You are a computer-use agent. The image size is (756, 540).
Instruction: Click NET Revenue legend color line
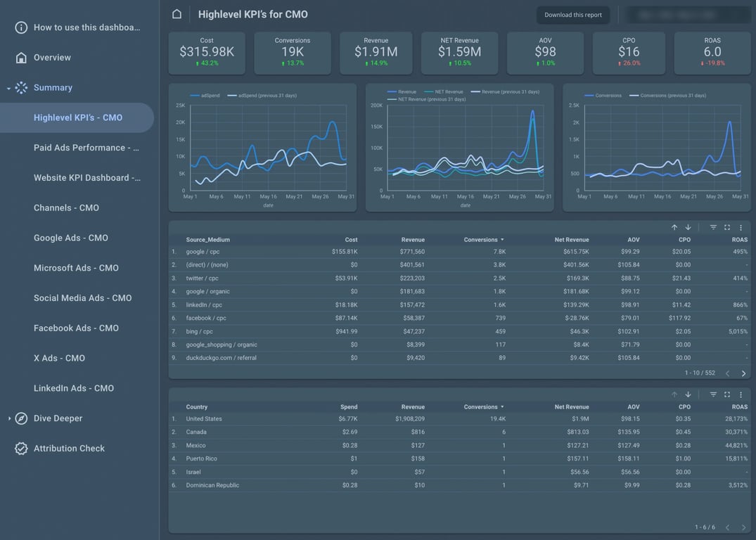(x=428, y=91)
